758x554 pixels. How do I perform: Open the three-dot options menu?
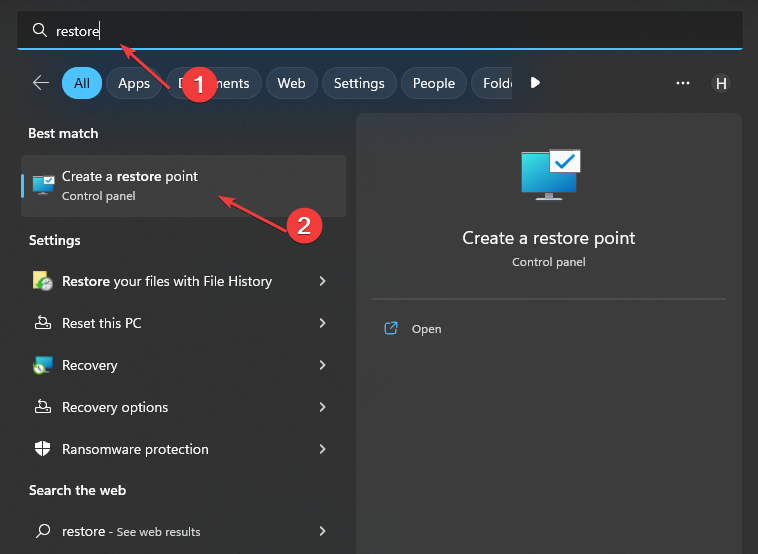click(x=683, y=83)
